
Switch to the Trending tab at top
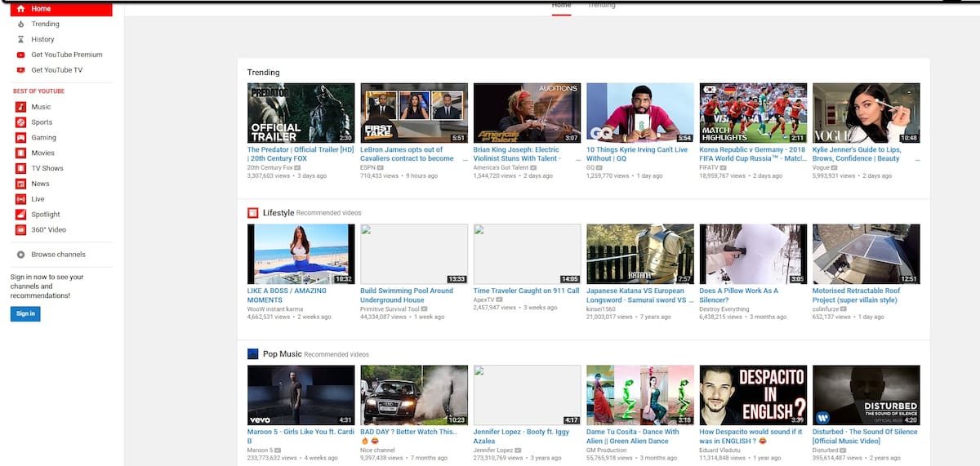[x=602, y=6]
